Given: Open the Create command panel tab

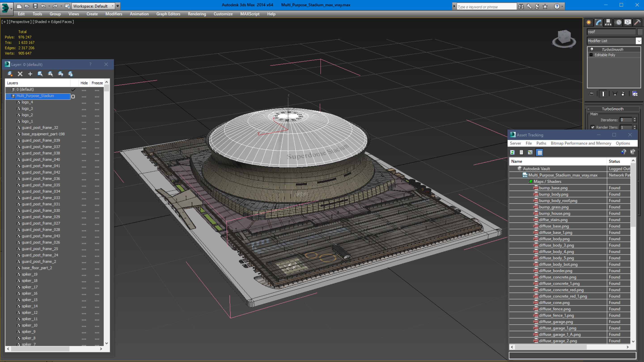Looking at the screenshot, I should [x=589, y=23].
